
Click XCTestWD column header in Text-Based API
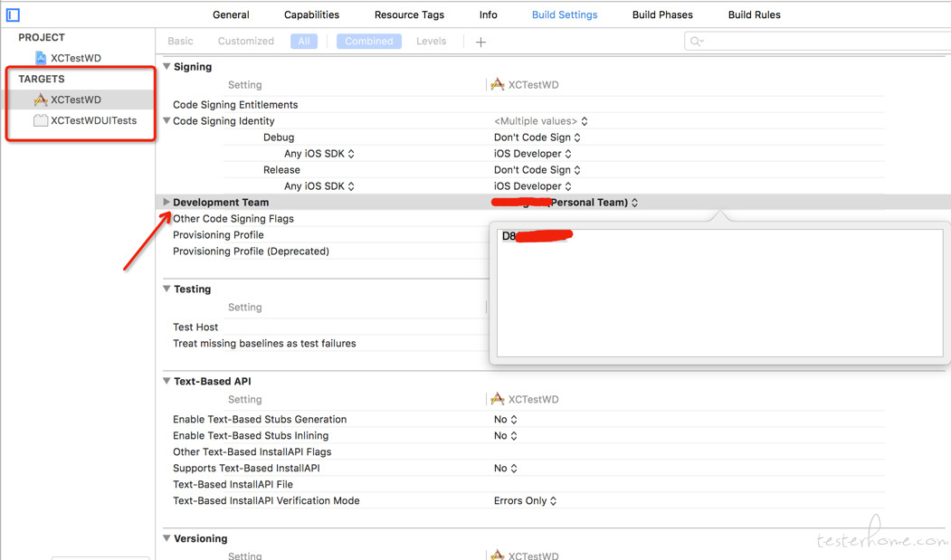[525, 399]
